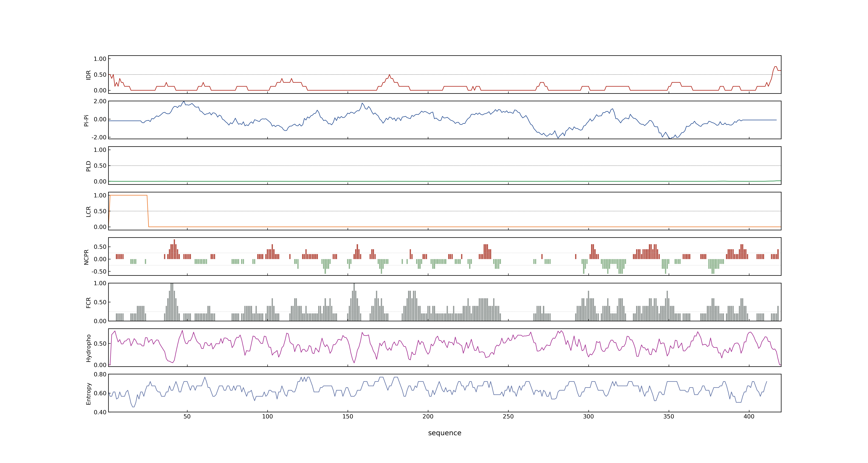Click the x-axis tick label 300
The height and width of the screenshot is (463, 868).
(588, 416)
